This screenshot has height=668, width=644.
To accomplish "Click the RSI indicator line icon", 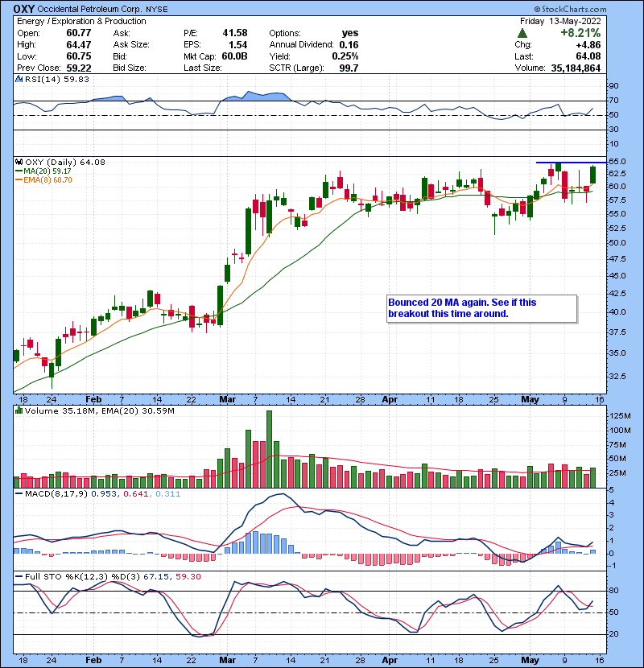I will pyautogui.click(x=19, y=79).
